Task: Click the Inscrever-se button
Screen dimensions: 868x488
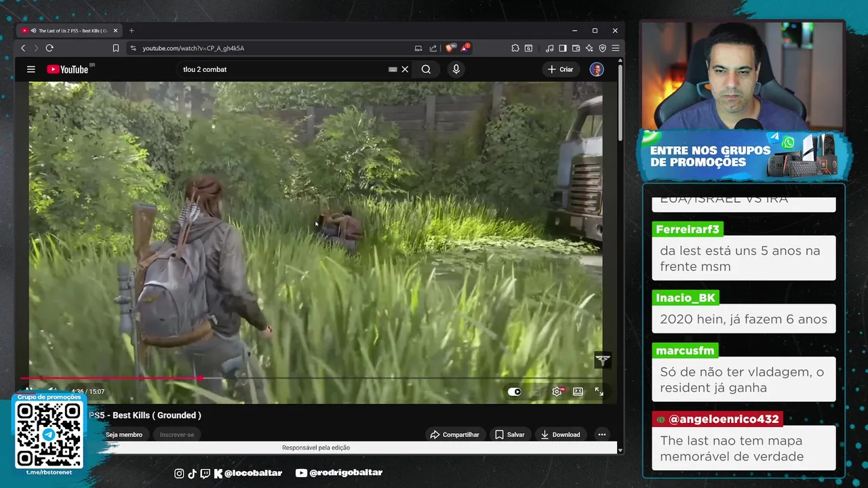Action: coord(177,434)
